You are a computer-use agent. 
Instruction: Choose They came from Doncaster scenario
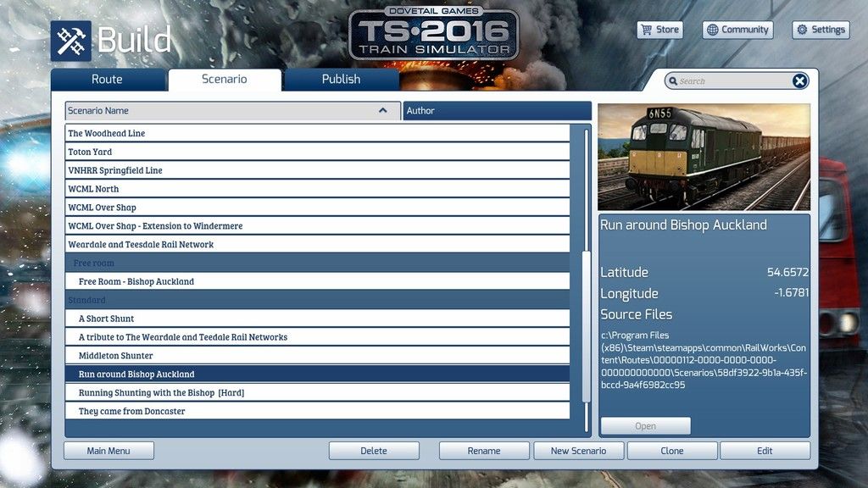(317, 412)
